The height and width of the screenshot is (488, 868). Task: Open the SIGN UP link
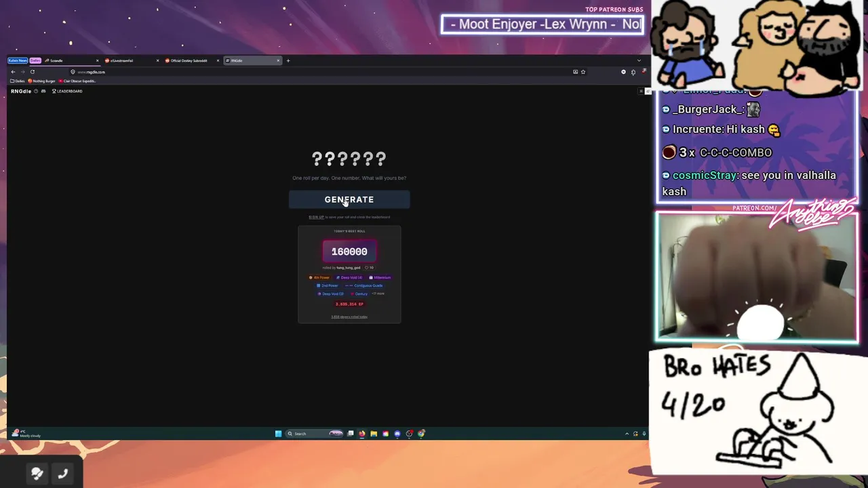tap(316, 217)
